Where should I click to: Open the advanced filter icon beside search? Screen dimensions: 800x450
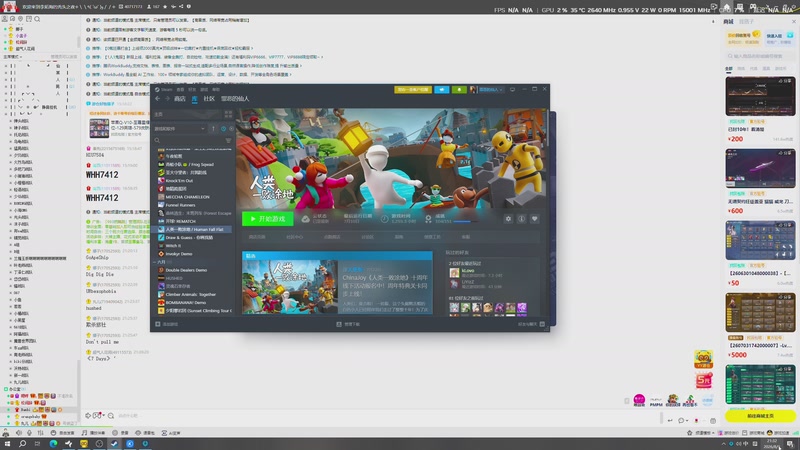228,140
